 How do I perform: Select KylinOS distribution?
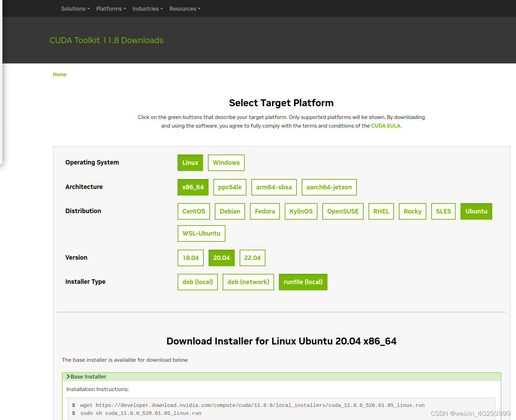click(x=301, y=211)
